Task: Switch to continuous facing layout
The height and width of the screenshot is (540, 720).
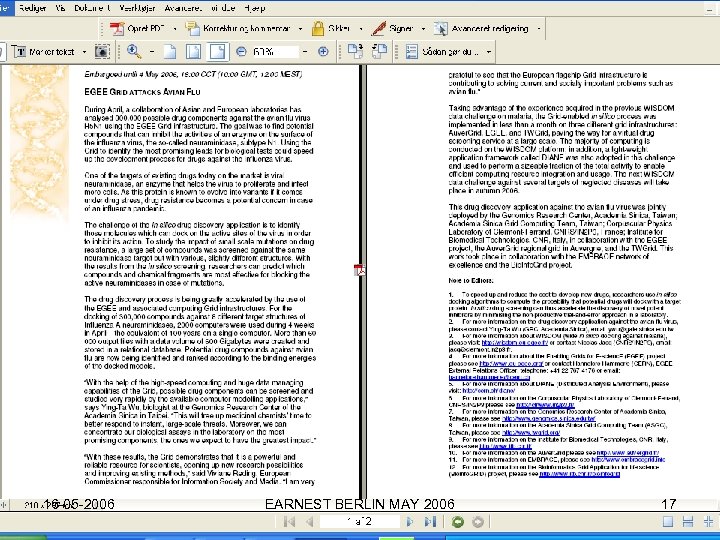Action: (709, 522)
